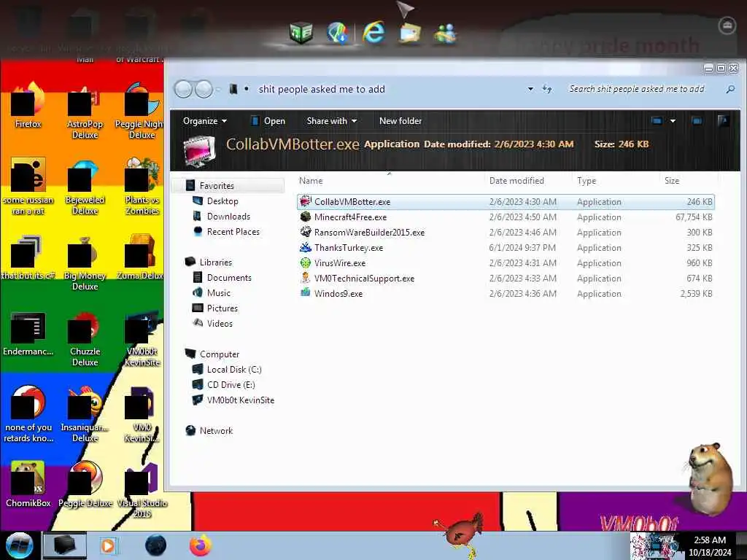
Task: Open Plants vs Zombies desktop shortcut
Action: click(142, 186)
